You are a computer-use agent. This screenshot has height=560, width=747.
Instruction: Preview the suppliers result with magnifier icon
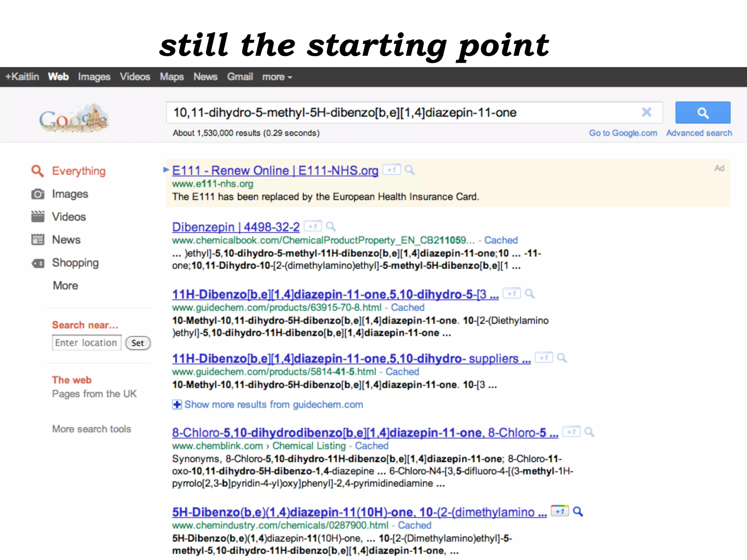point(562,358)
